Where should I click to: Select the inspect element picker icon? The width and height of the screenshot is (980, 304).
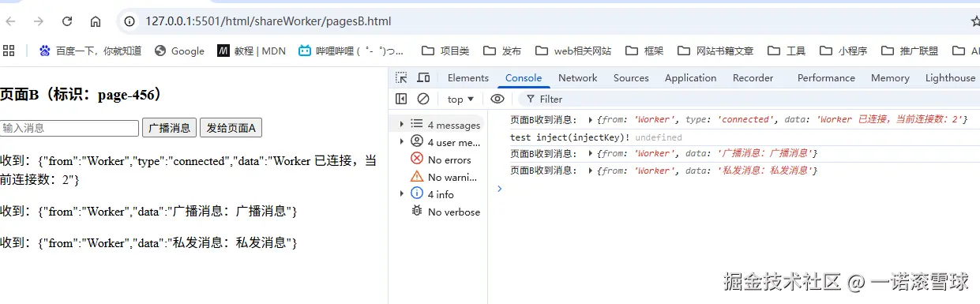(x=402, y=77)
